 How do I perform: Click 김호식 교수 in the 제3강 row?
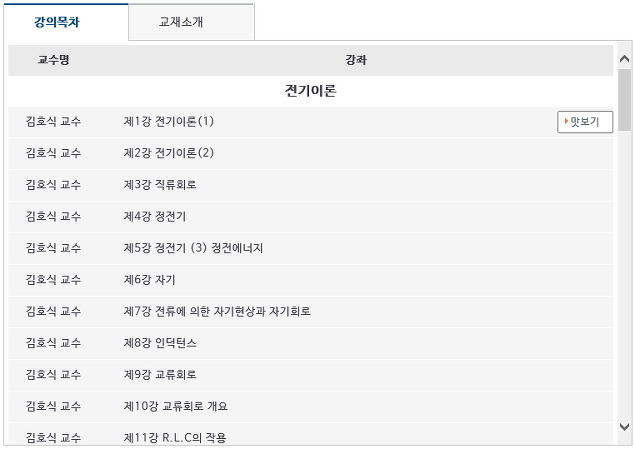point(53,185)
